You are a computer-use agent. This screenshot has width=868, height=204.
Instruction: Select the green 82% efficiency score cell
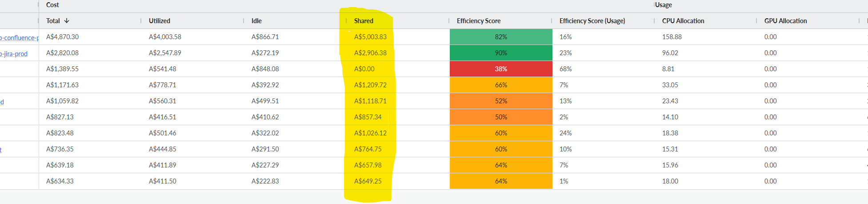[501, 37]
